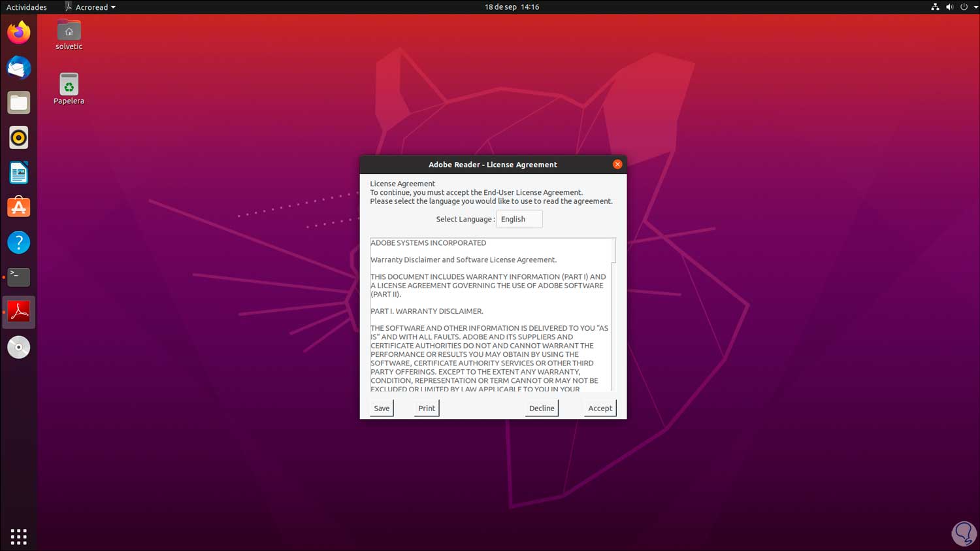Open Firefox from the dock
The image size is (980, 551).
point(19,33)
